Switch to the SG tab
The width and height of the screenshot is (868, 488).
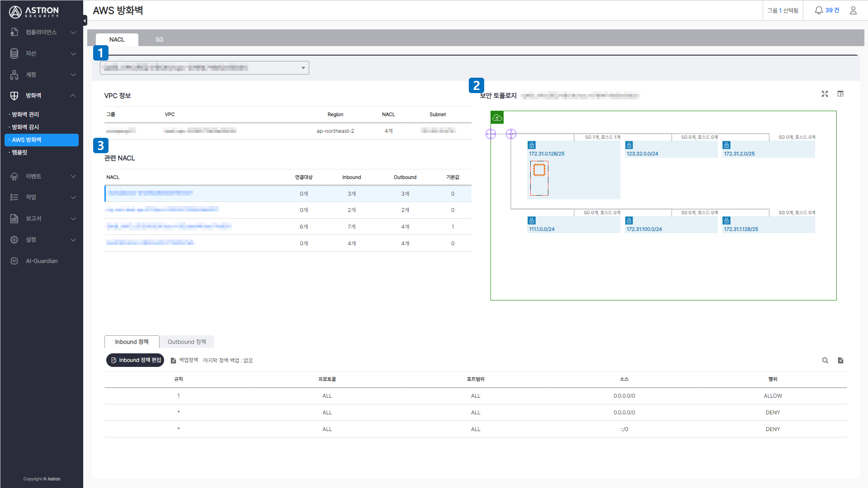pos(159,40)
